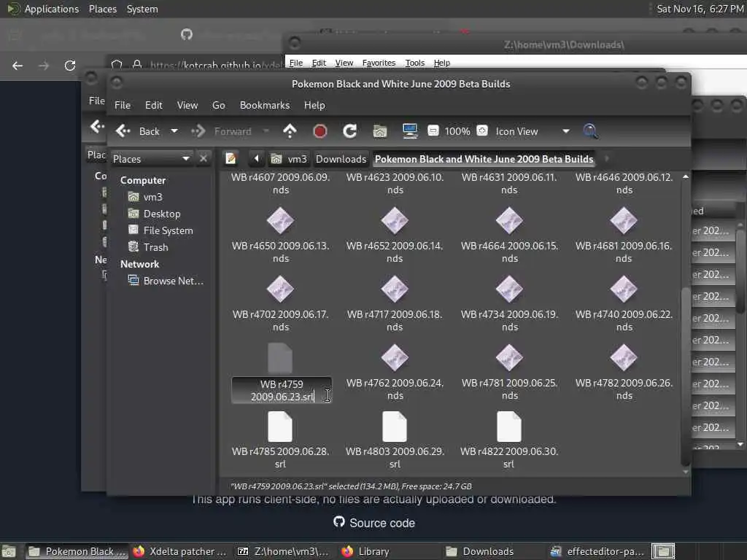The image size is (747, 560).
Task: Open Places menu in top panel
Action: (x=102, y=9)
